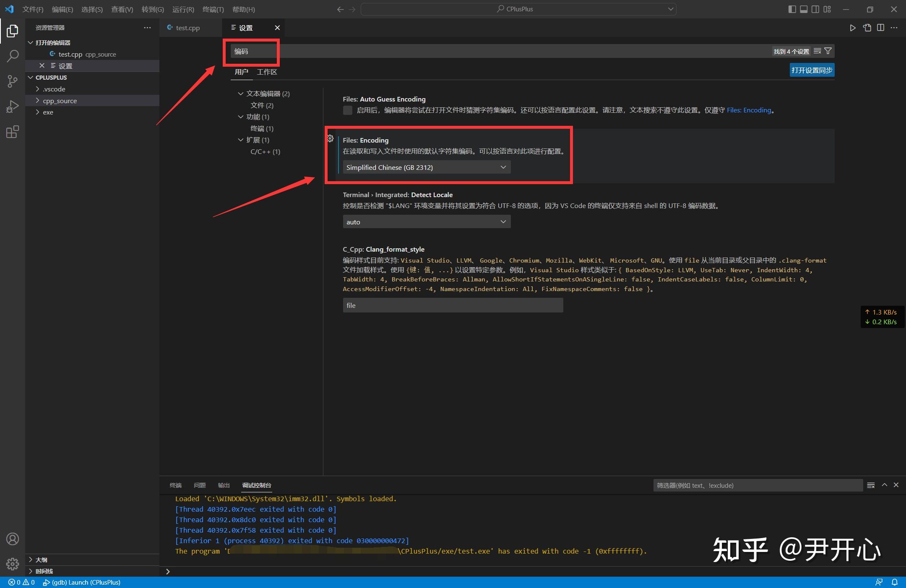Open the 运行(R) menu
The width and height of the screenshot is (906, 588).
tap(183, 9)
